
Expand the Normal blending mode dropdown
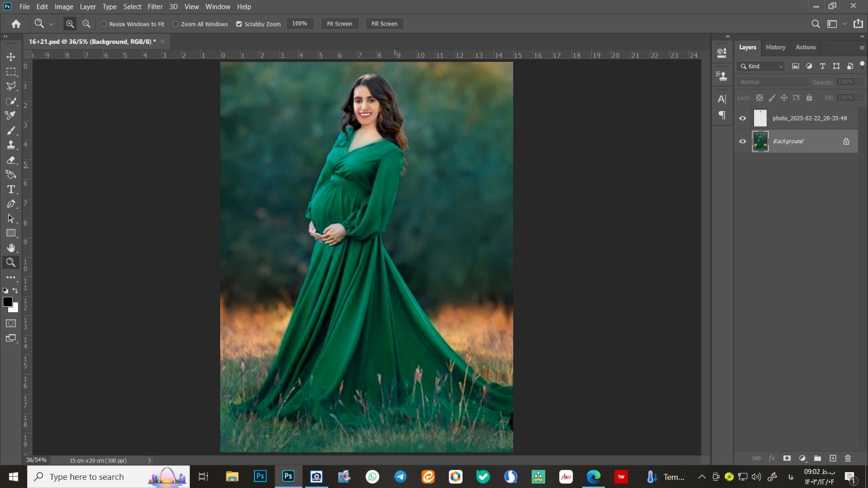[773, 82]
